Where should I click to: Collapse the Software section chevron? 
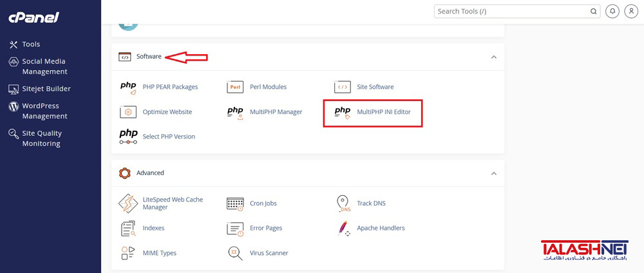[494, 57]
